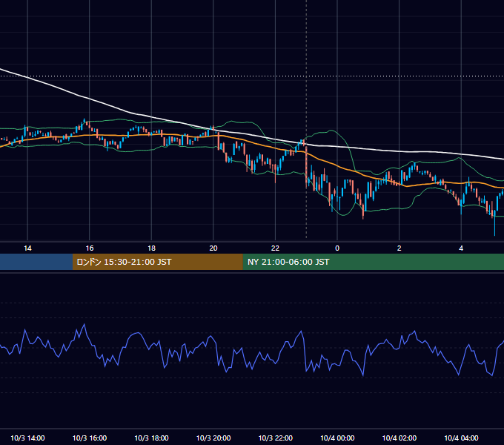Click the '4' hour label on price chart axis

point(461,248)
